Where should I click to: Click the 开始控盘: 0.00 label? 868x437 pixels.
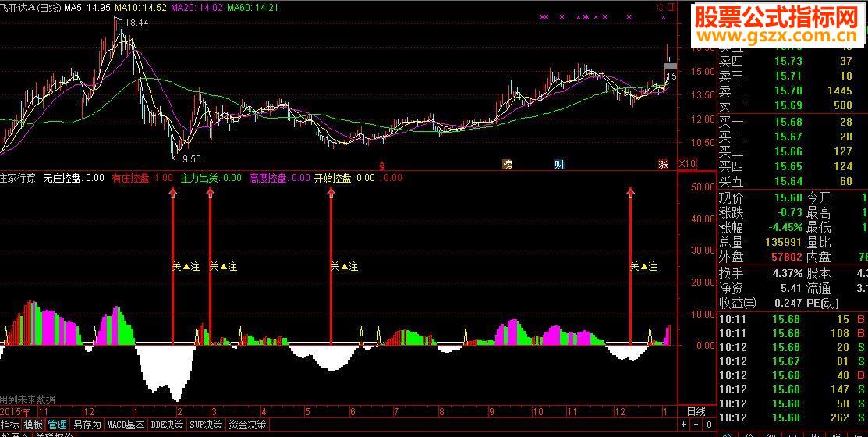345,178
